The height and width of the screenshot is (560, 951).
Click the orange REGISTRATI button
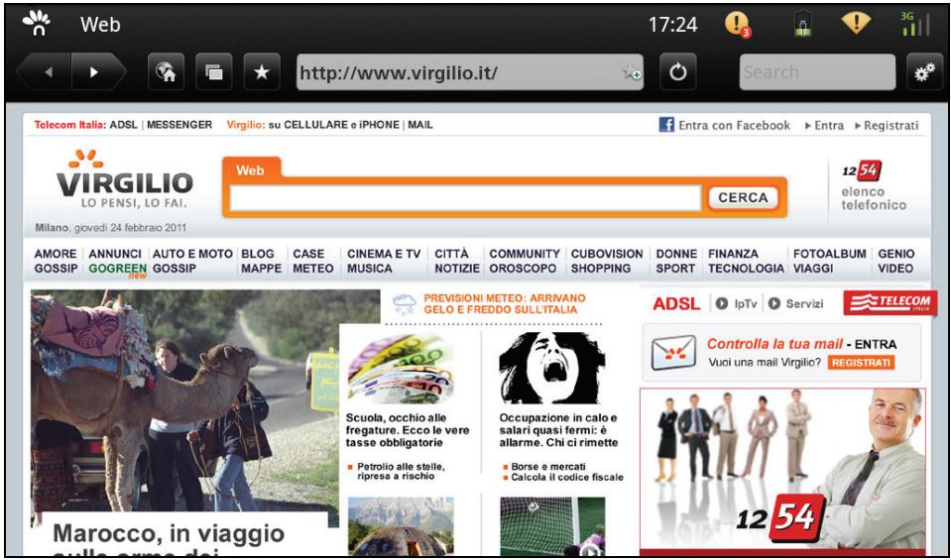861,363
